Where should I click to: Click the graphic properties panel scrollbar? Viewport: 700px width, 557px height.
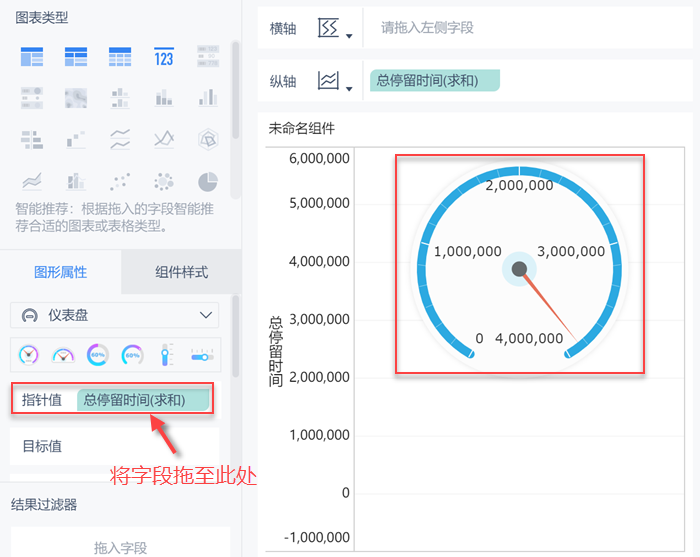[x=235, y=336]
